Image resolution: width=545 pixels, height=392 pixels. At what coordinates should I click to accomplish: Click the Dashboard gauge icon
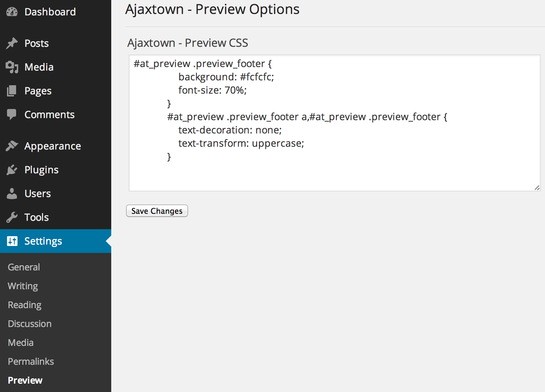[x=12, y=12]
